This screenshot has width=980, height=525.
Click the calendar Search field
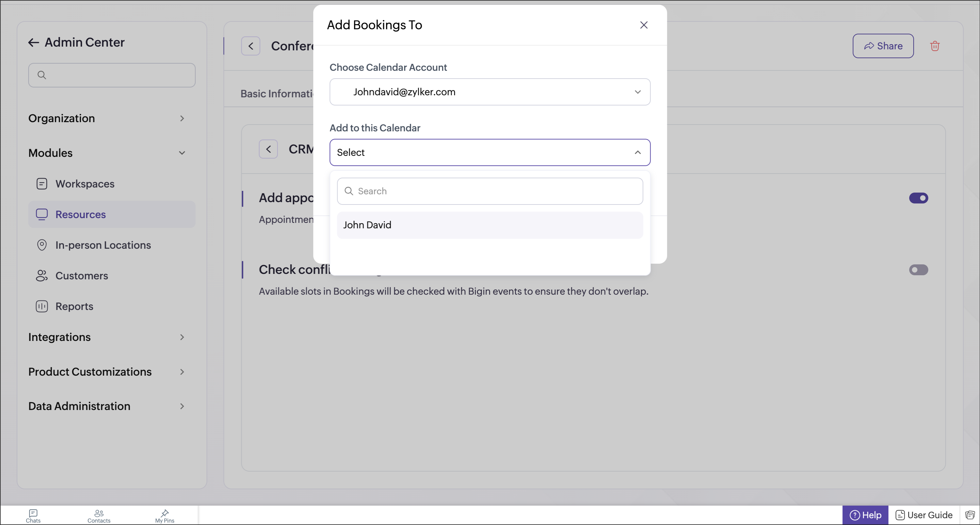[x=489, y=191]
